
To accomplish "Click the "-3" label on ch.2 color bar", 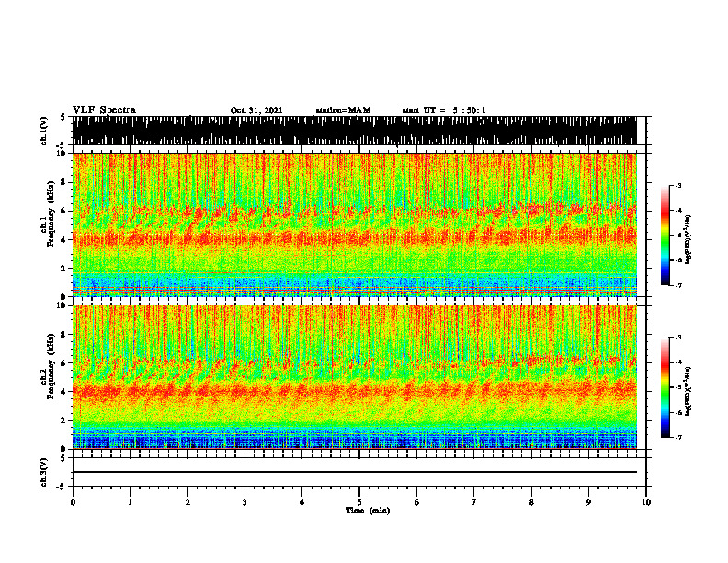I will click(678, 338).
